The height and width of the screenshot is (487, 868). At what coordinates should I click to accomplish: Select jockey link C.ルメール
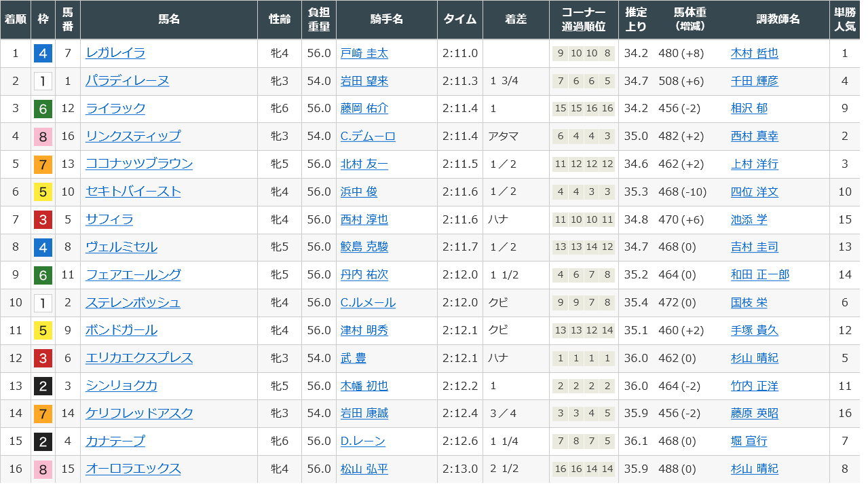[368, 302]
